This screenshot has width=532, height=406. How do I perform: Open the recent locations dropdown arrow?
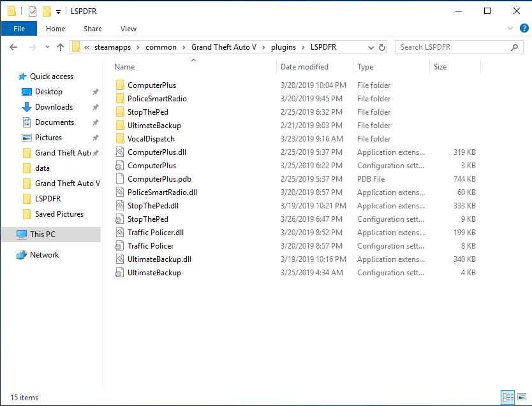click(x=47, y=47)
